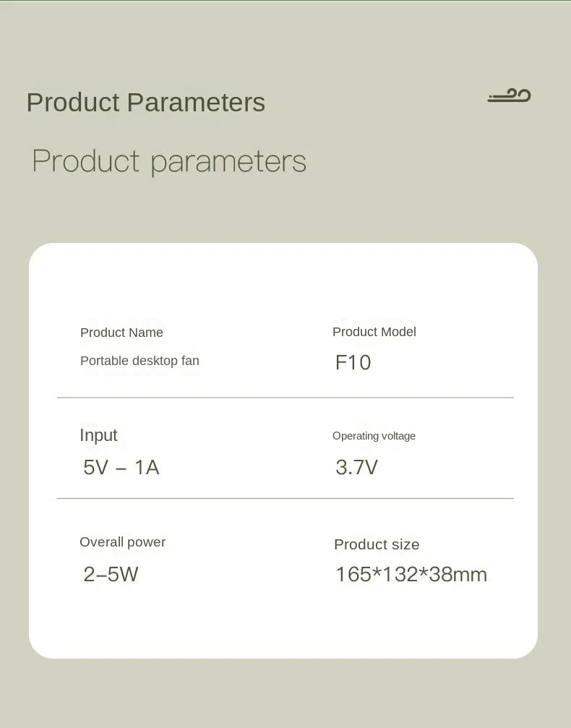This screenshot has width=571, height=728.
Task: Click the wind swirl icon
Action: point(509,95)
